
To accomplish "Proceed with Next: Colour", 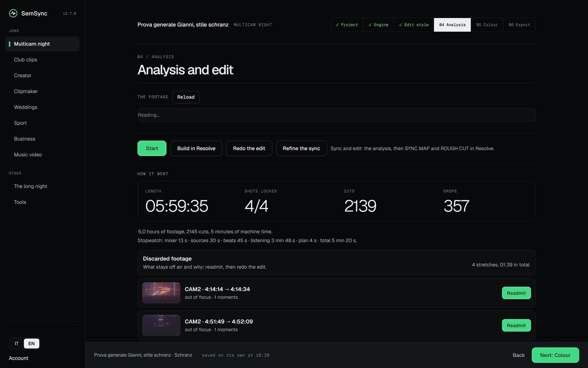I will (555, 355).
